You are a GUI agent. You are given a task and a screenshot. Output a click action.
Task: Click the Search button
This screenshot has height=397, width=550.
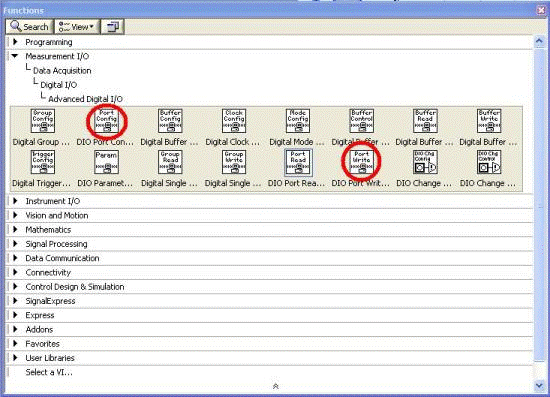(x=29, y=27)
